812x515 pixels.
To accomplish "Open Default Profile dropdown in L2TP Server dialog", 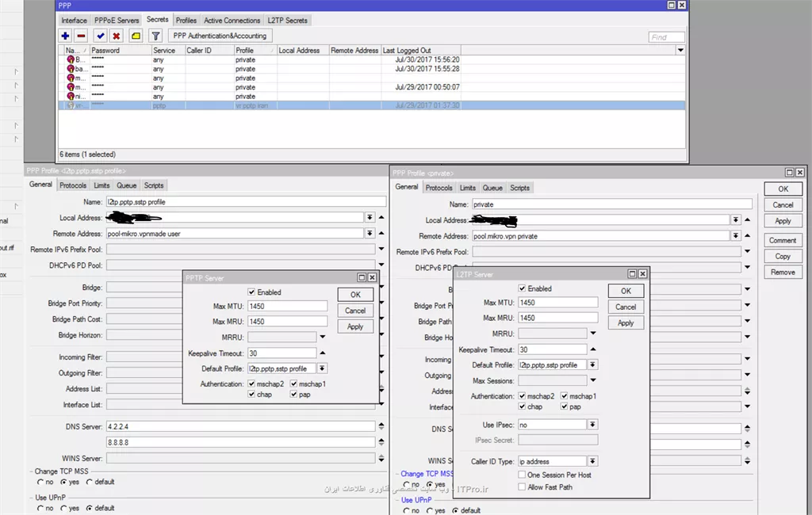I will click(x=592, y=365).
